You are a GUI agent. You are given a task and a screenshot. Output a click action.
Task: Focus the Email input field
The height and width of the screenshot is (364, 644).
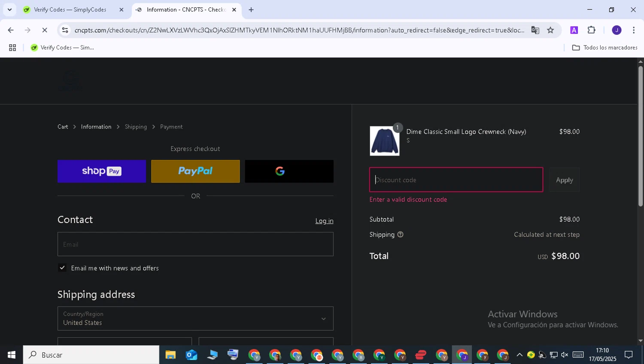click(x=195, y=244)
